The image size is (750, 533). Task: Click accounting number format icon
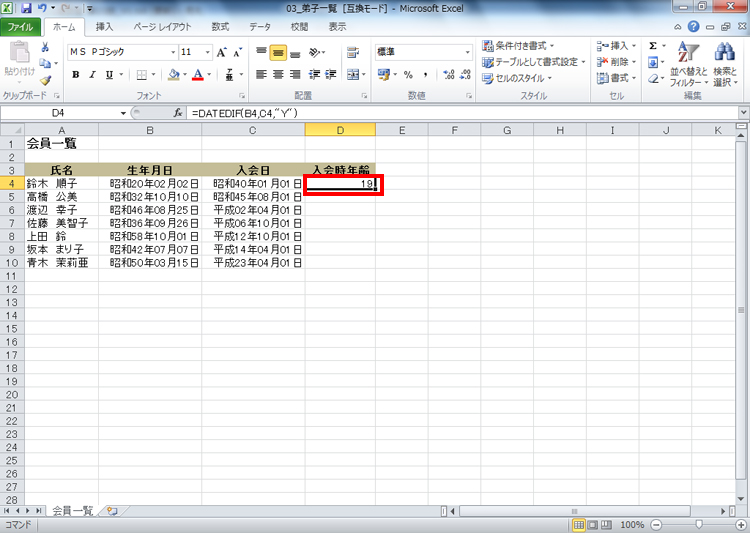pyautogui.click(x=384, y=75)
